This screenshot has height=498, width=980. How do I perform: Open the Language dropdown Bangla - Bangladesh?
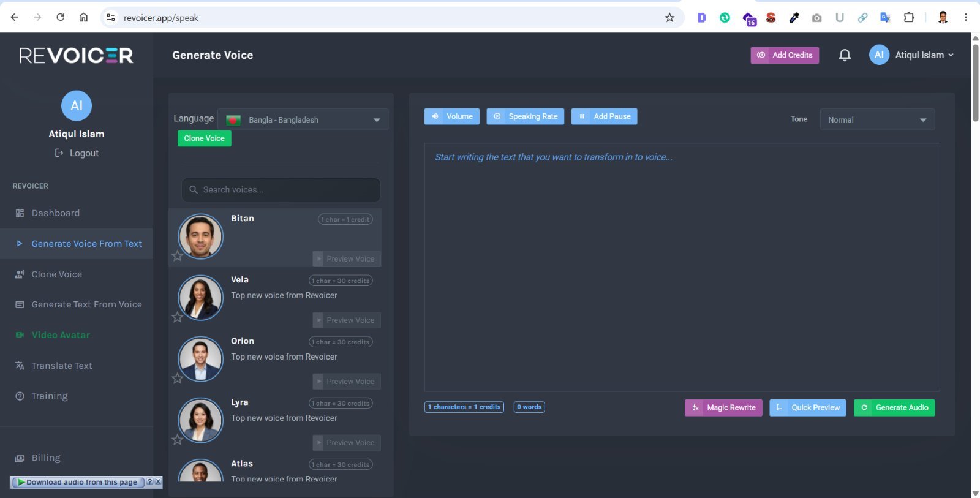point(303,119)
